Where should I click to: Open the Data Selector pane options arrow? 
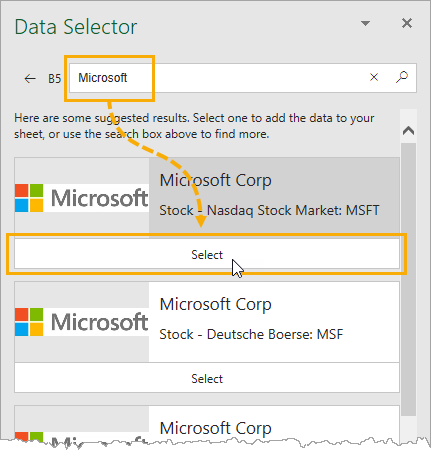pyautogui.click(x=365, y=23)
